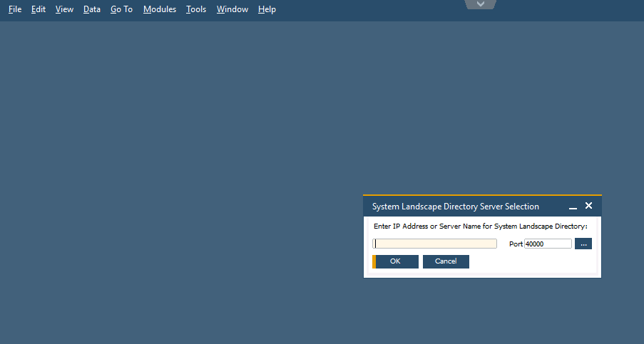Open the Go To menu

(121, 9)
